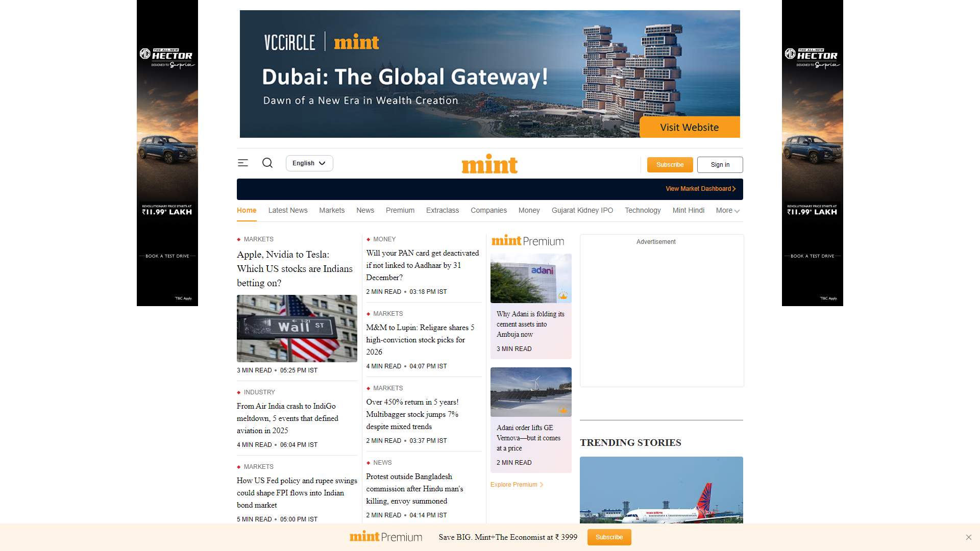Click the Subscribe button in the header
Screen dimensions: 980x551
pos(670,164)
